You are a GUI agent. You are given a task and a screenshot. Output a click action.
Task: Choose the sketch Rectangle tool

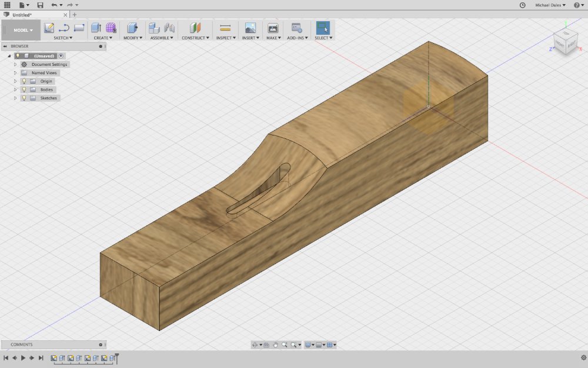click(79, 28)
